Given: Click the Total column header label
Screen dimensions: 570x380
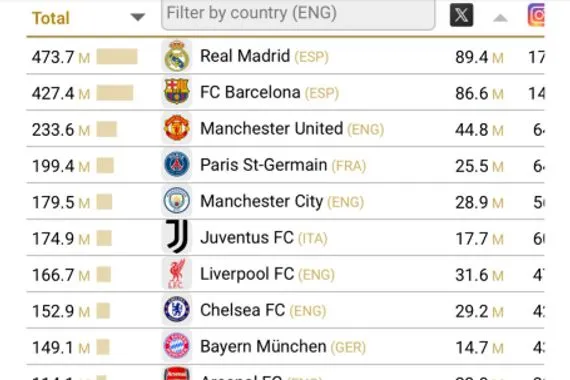Looking at the screenshot, I should pyautogui.click(x=51, y=18).
